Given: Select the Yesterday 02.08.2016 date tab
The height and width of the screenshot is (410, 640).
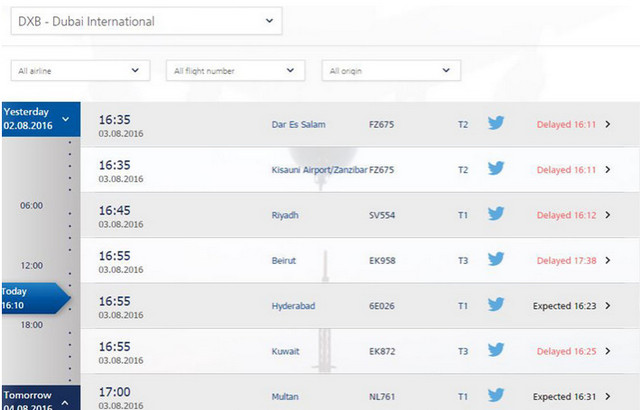Looking at the screenshot, I should point(38,119).
